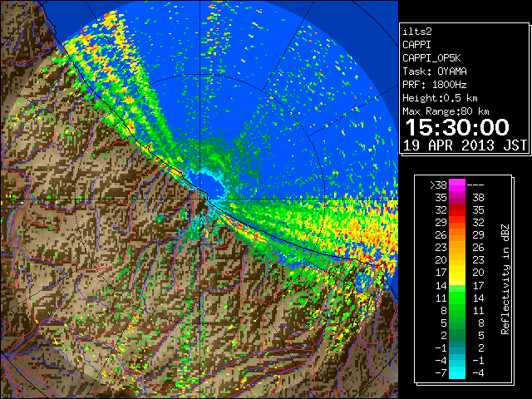
Task: Pick the bright green 11 dBZ legend swatch
Action: coord(457,298)
